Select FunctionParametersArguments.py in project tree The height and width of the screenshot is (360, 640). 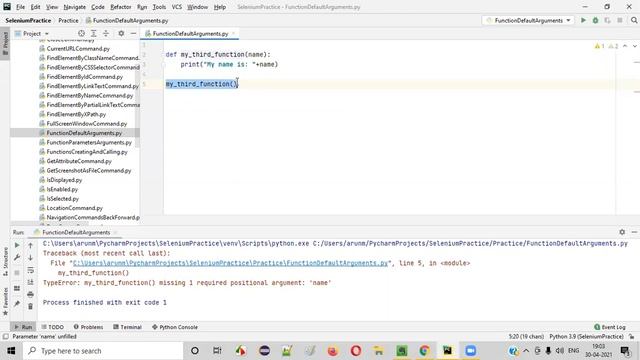click(x=89, y=142)
